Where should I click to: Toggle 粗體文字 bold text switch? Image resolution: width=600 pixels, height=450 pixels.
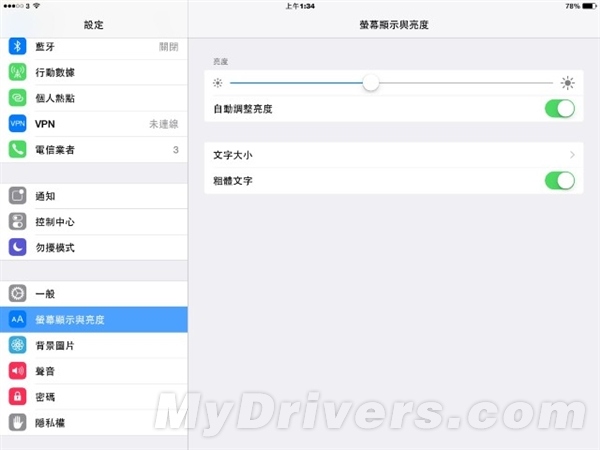560,181
